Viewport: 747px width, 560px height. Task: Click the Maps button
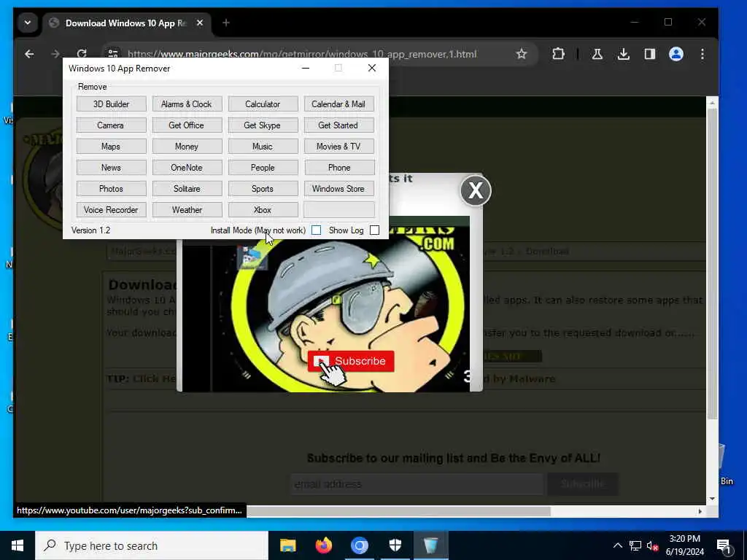coord(111,146)
